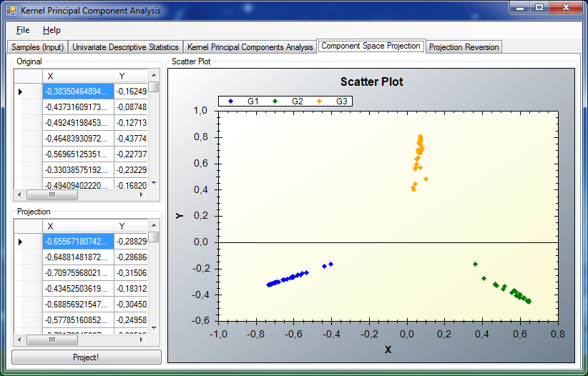The image size is (588, 376).
Task: Click the Project! button
Action: pos(86,357)
